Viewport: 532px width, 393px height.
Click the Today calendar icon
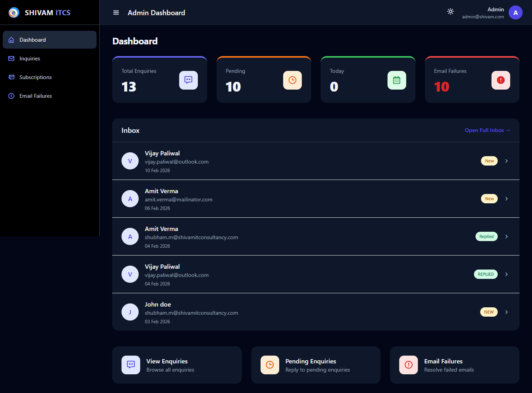(x=396, y=80)
